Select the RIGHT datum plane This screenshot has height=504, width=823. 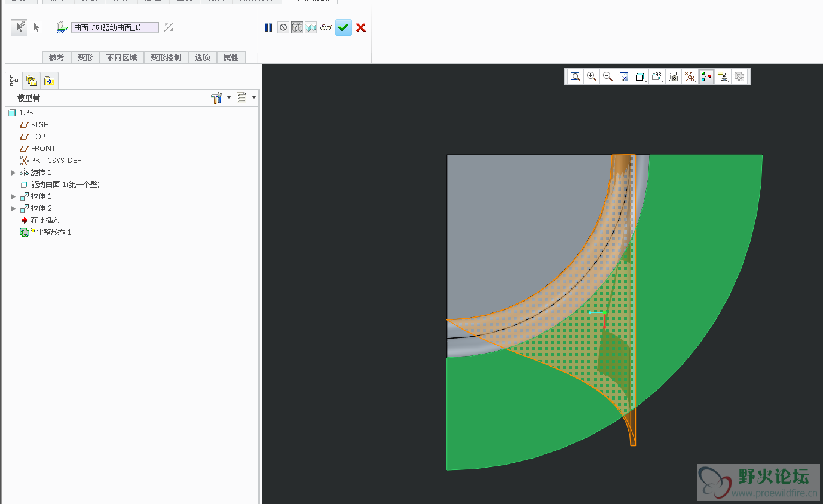pyautogui.click(x=42, y=125)
